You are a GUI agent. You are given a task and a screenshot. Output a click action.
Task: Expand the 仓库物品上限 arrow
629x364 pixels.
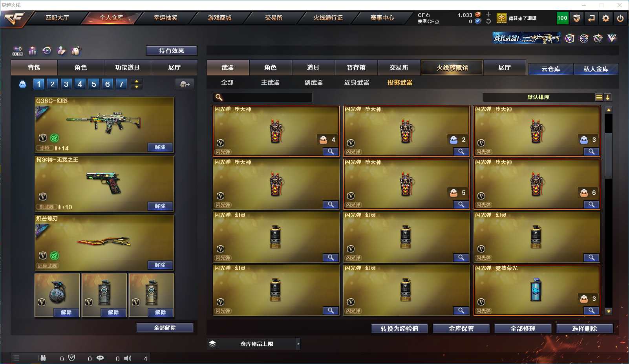click(298, 344)
